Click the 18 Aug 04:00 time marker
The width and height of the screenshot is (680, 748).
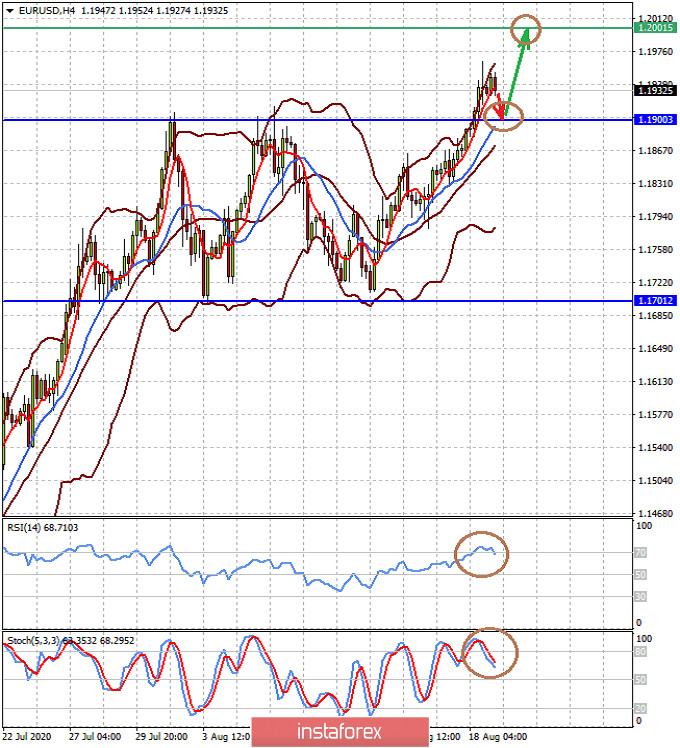(498, 737)
